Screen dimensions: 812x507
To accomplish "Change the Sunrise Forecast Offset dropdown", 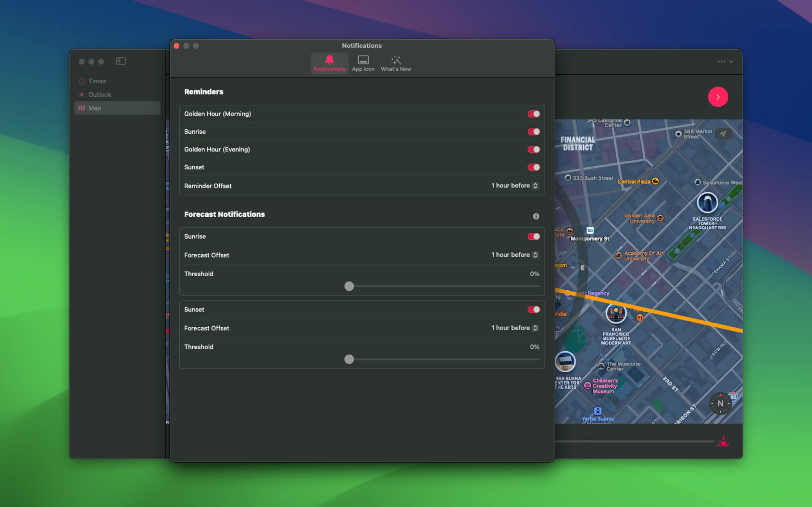I will [x=515, y=255].
